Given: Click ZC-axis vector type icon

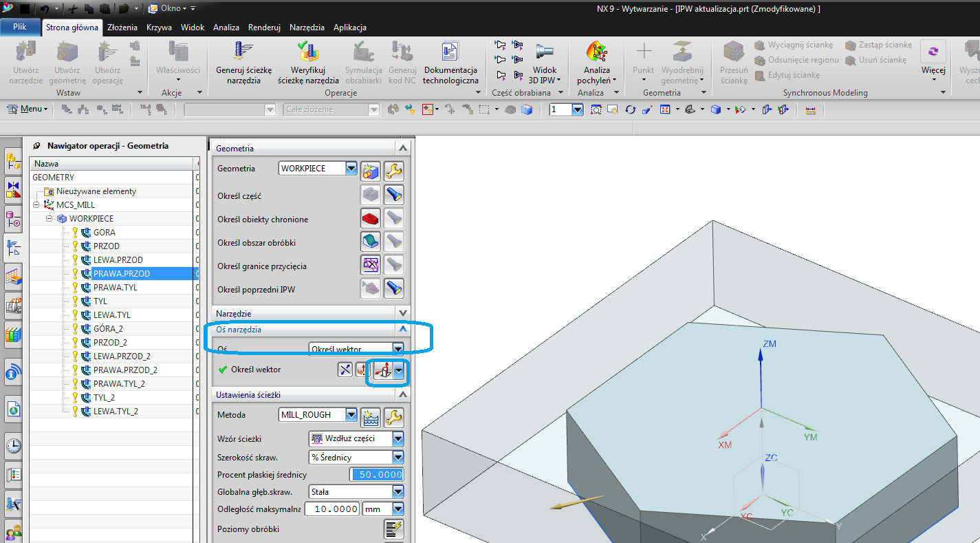Looking at the screenshot, I should pos(384,370).
